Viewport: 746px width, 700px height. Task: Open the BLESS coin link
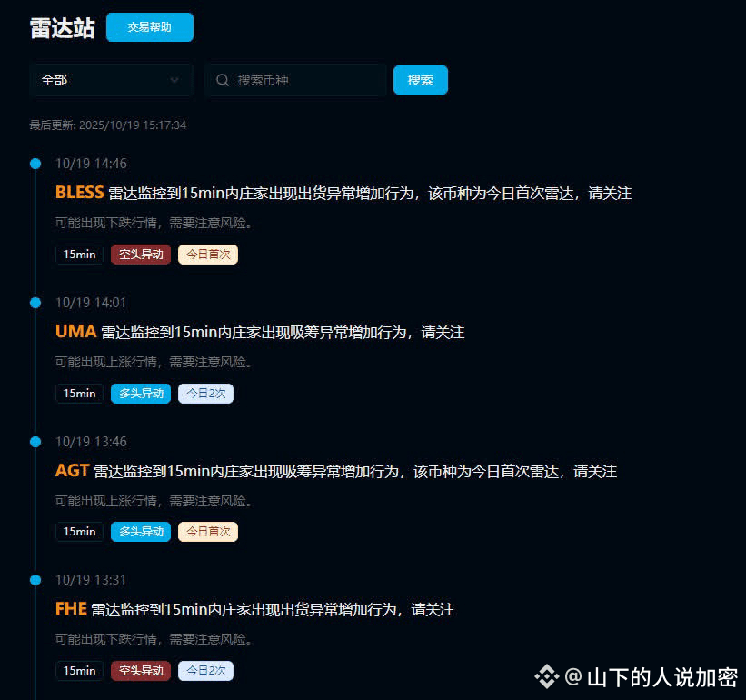coord(79,192)
